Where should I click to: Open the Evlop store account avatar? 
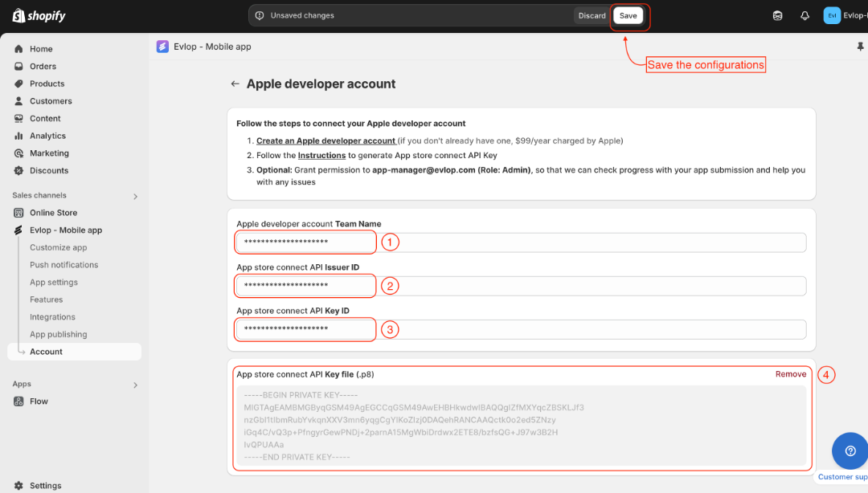832,15
